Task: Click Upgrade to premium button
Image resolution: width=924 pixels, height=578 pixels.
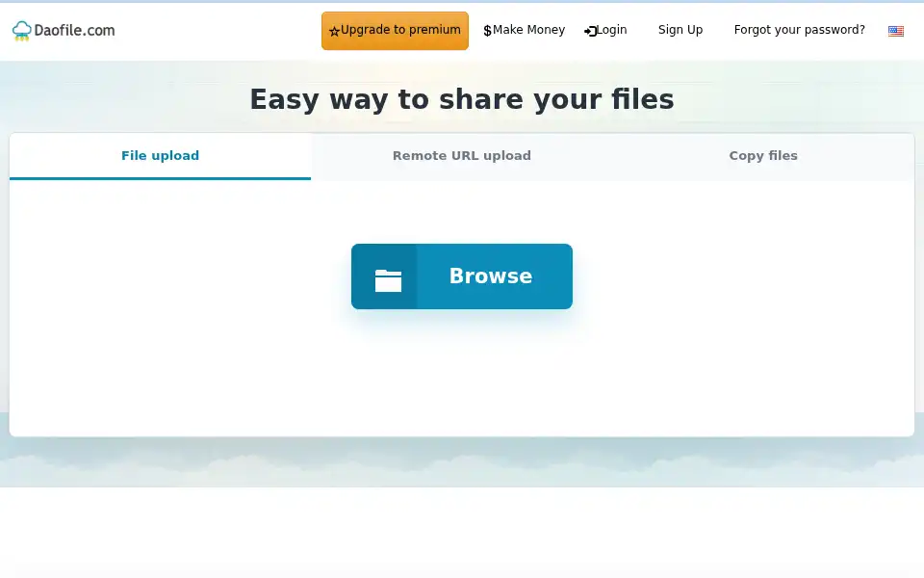Action: [x=395, y=31]
